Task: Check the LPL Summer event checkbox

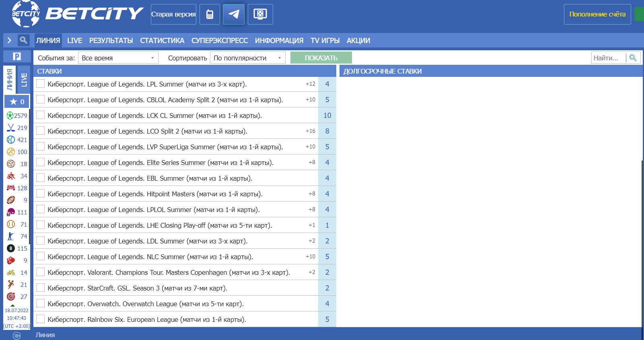Action: click(x=40, y=84)
